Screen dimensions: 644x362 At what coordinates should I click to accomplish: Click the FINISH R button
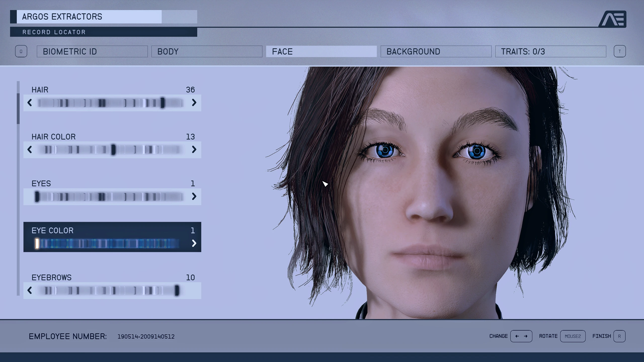point(619,336)
